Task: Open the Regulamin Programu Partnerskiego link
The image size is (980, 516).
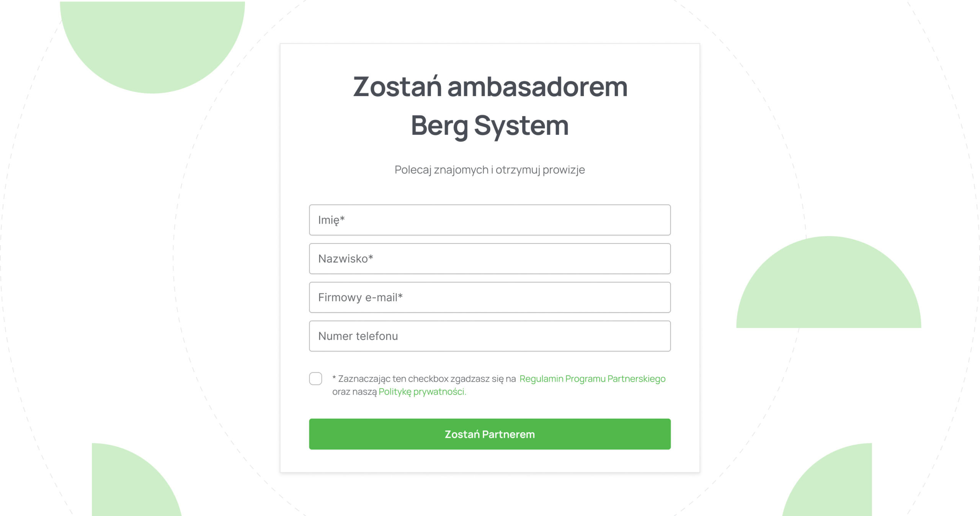Action: (x=592, y=378)
